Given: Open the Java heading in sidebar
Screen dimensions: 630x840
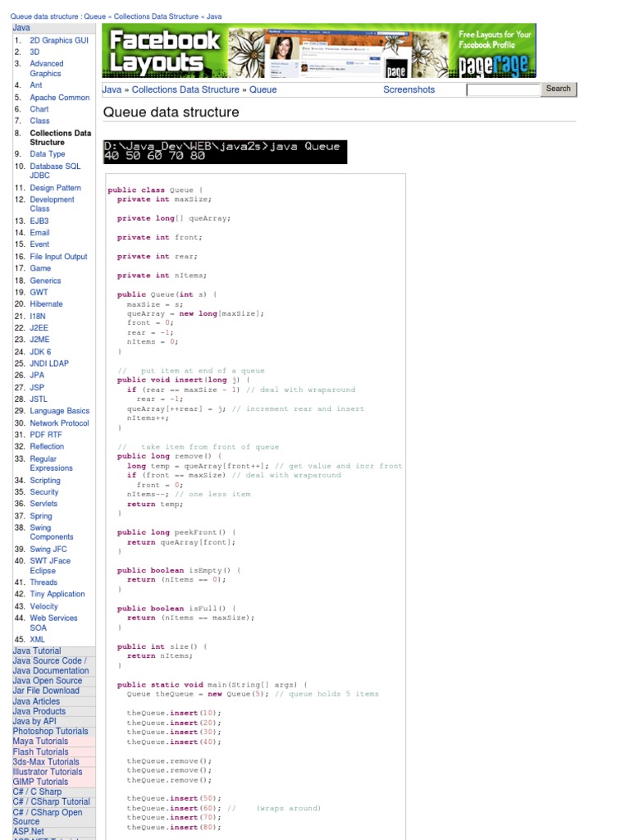Looking at the screenshot, I should point(21,28).
